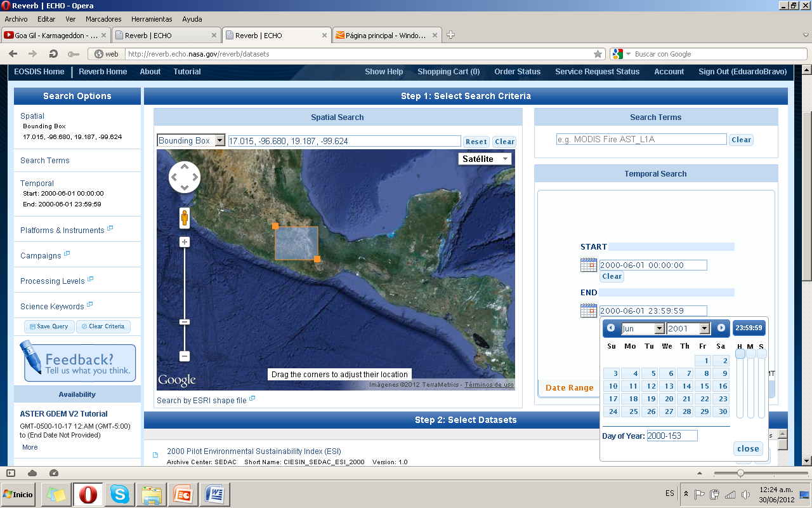Open the Order Status link

click(x=518, y=72)
